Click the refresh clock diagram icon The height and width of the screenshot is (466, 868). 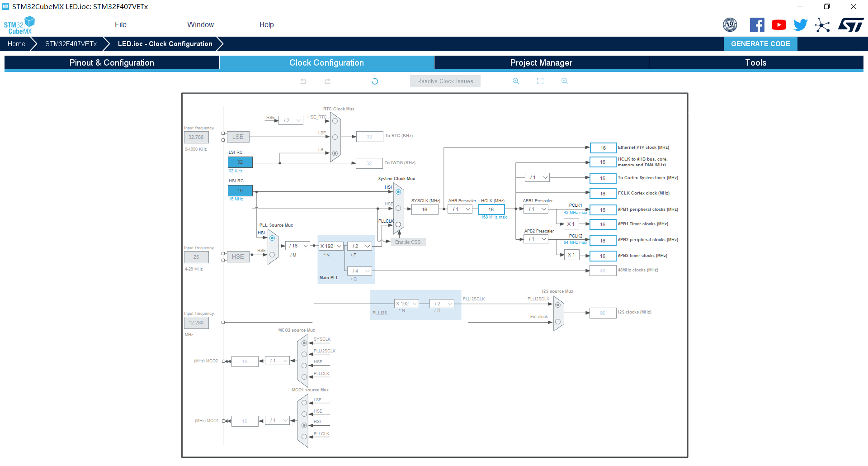pyautogui.click(x=375, y=81)
